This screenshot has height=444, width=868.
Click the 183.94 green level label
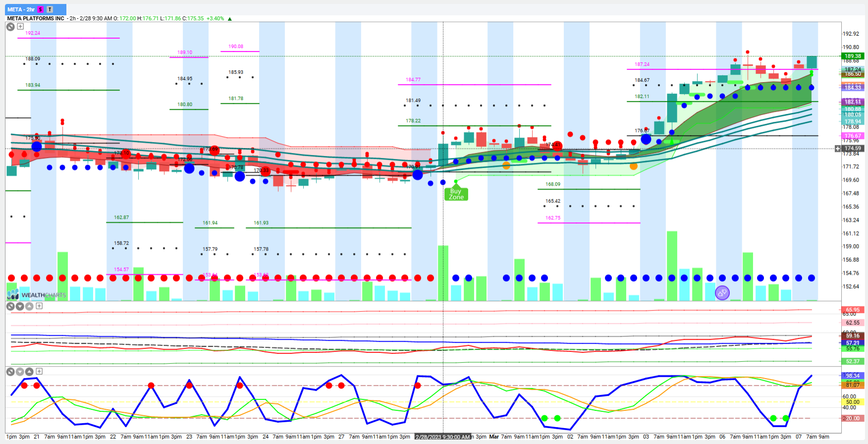click(33, 85)
